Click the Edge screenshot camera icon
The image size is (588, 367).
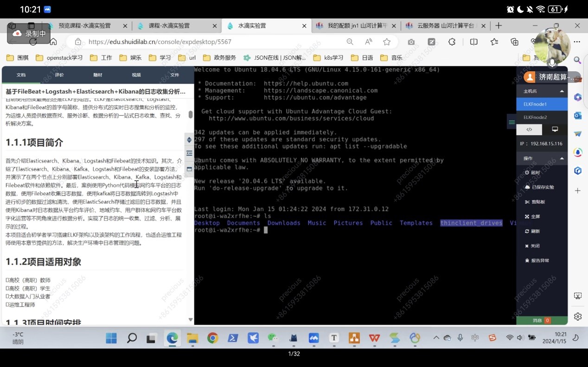pos(411,42)
